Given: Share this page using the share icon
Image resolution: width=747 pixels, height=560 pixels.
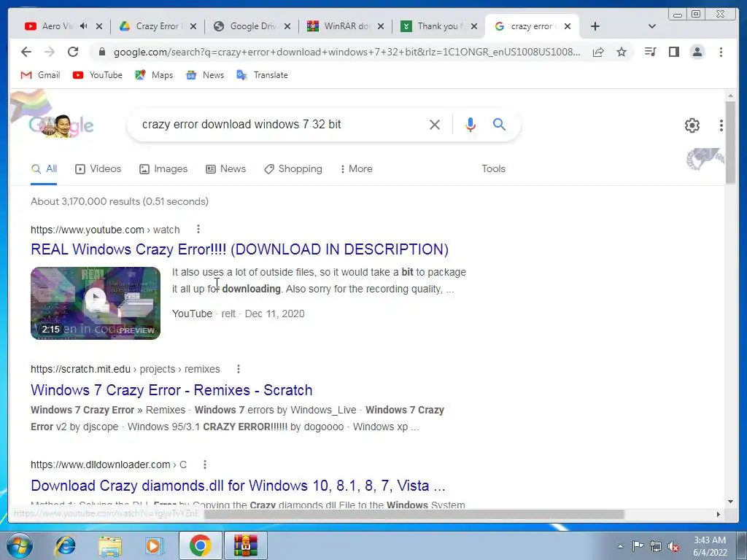Looking at the screenshot, I should (x=598, y=52).
